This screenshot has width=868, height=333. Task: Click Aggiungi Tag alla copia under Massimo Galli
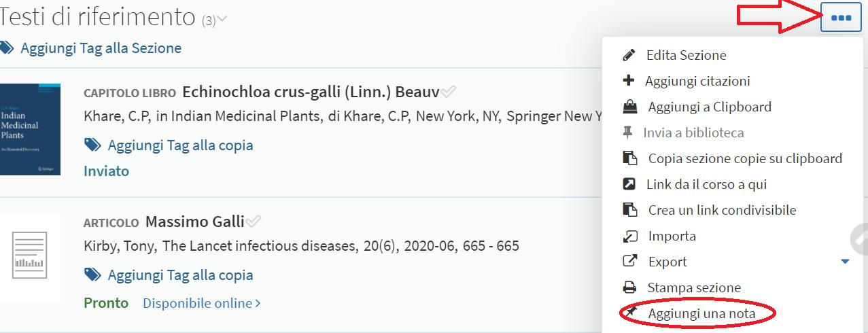(180, 275)
